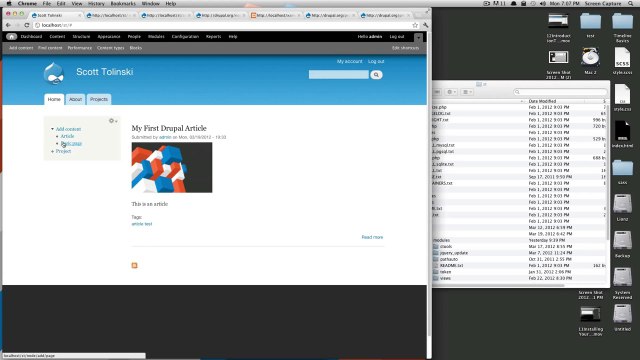The image size is (640, 360).
Task: Click the Content types shortcut
Action: pyautogui.click(x=111, y=48)
